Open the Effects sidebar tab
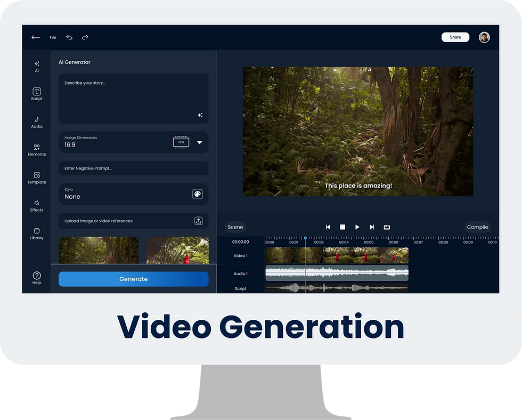This screenshot has width=522, height=420. (37, 206)
